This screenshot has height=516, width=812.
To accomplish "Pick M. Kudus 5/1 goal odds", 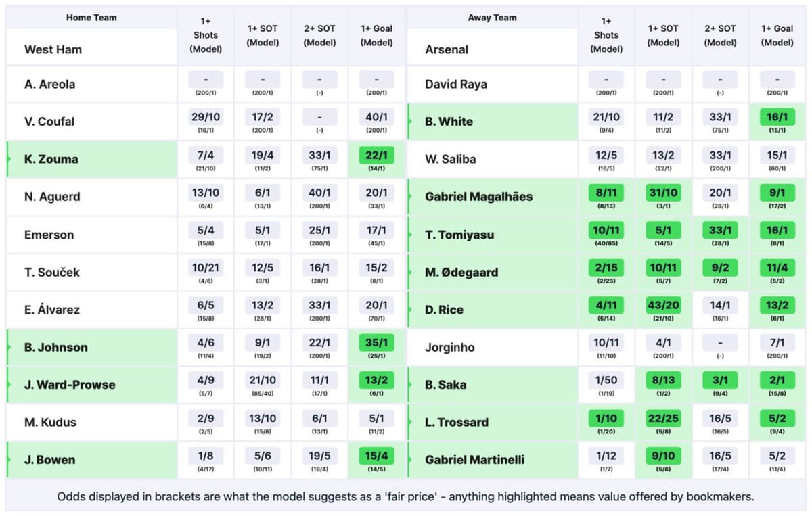I will [376, 419].
